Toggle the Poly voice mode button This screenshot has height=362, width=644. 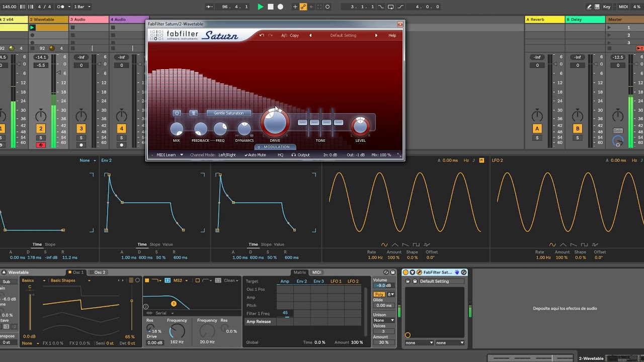coord(379,294)
